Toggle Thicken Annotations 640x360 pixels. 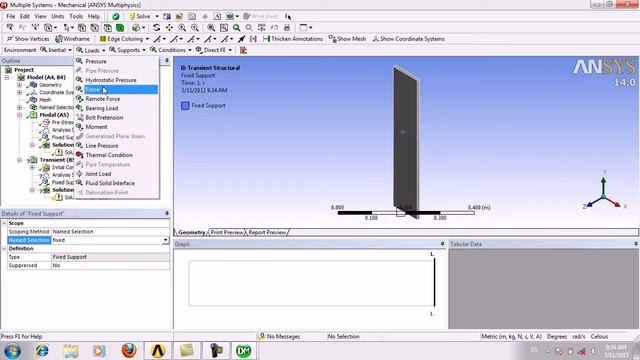coord(293,39)
